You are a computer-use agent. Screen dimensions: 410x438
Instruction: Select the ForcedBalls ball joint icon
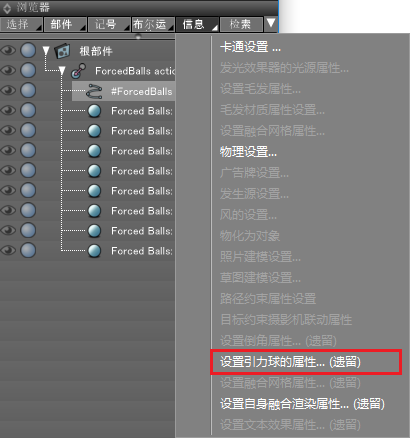tap(79, 71)
